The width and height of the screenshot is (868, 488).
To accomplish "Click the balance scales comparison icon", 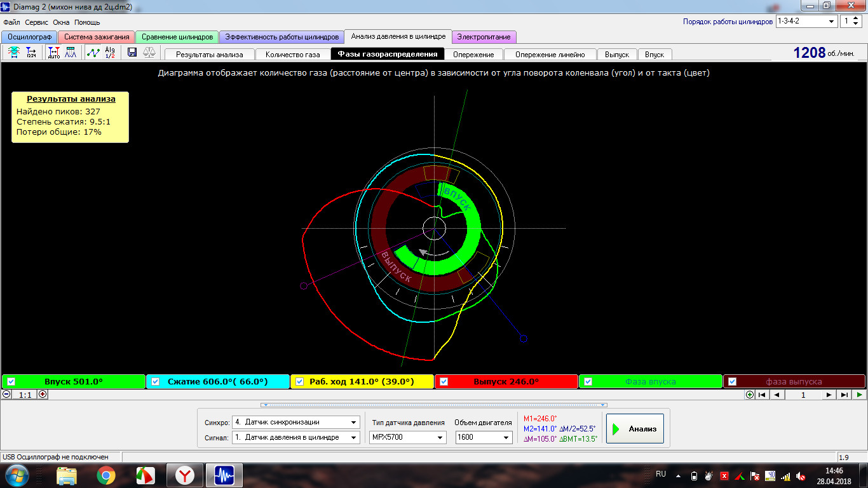I will 149,53.
